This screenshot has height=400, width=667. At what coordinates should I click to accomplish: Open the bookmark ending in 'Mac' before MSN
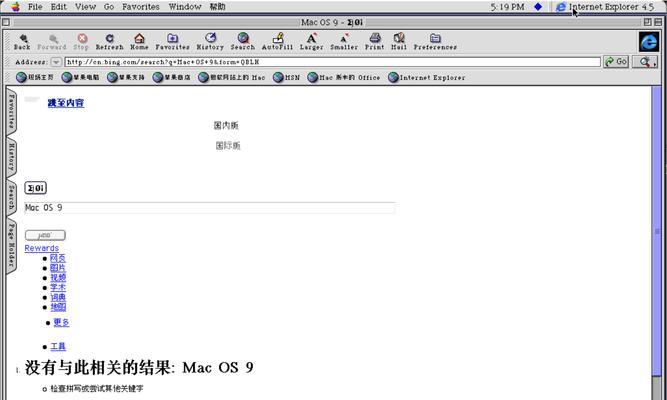point(232,77)
